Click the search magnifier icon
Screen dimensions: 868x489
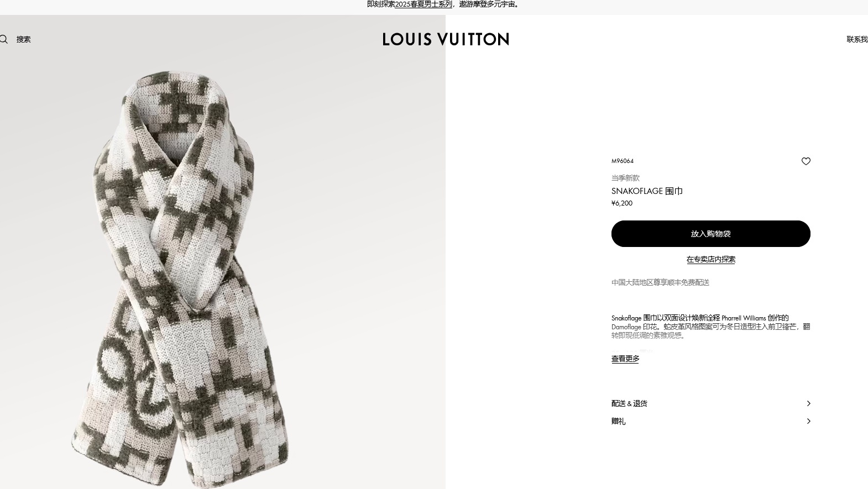(4, 39)
